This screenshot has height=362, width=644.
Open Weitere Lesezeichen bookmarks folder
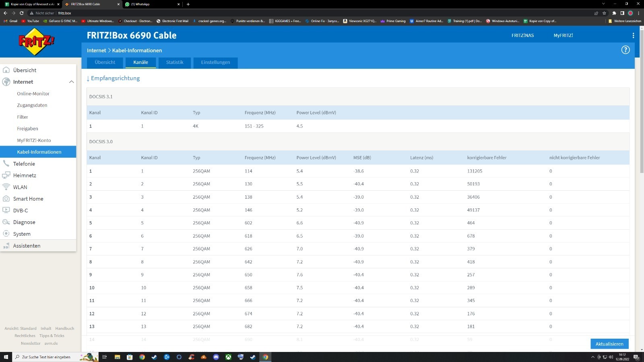625,21
